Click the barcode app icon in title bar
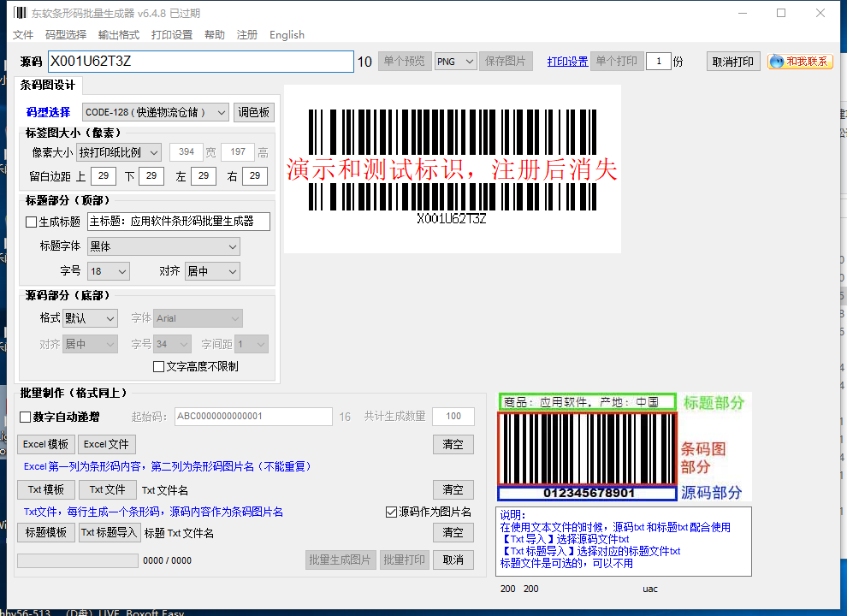The image size is (847, 616). [20, 13]
